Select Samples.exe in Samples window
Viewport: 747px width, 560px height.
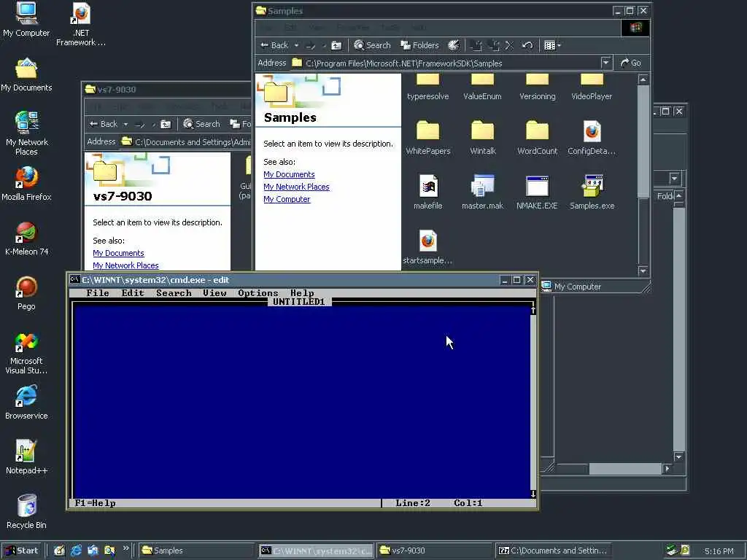(592, 192)
